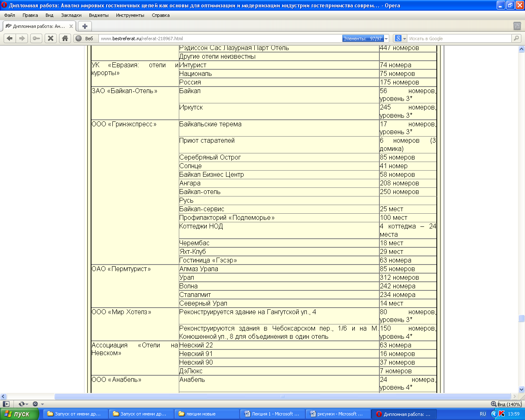Open the address bar history dropdown
Screen dimensions: 525x420
tap(386, 39)
